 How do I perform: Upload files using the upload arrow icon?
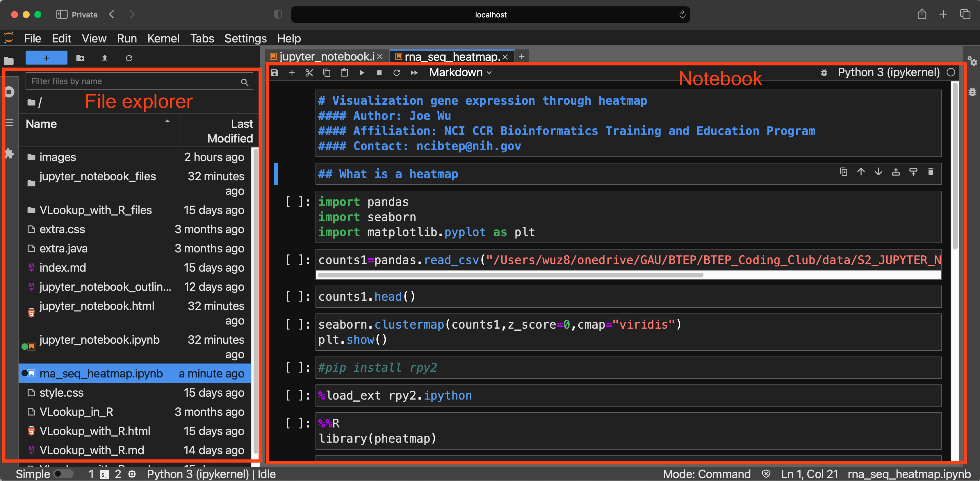click(105, 58)
